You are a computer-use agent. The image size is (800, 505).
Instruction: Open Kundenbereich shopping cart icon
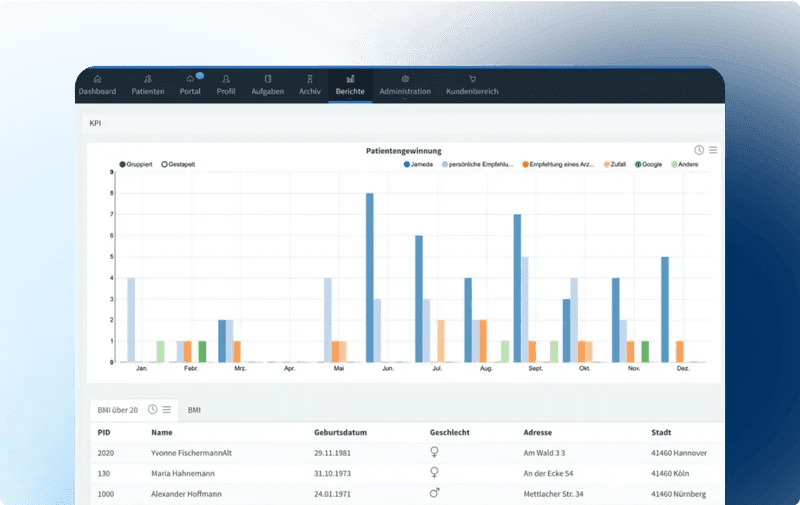pos(472,79)
